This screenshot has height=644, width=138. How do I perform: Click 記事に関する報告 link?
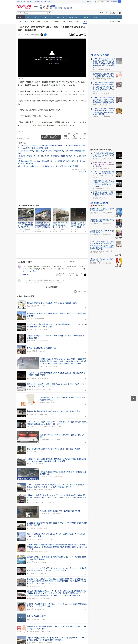tap(24, 138)
